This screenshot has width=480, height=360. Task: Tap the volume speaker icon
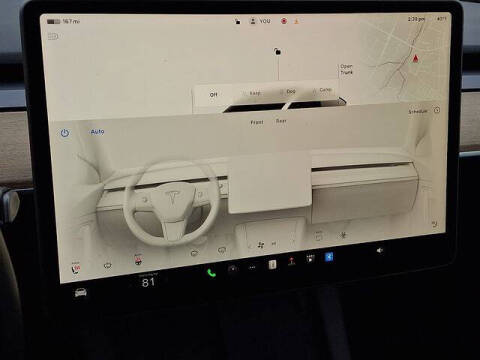pyautogui.click(x=379, y=250)
